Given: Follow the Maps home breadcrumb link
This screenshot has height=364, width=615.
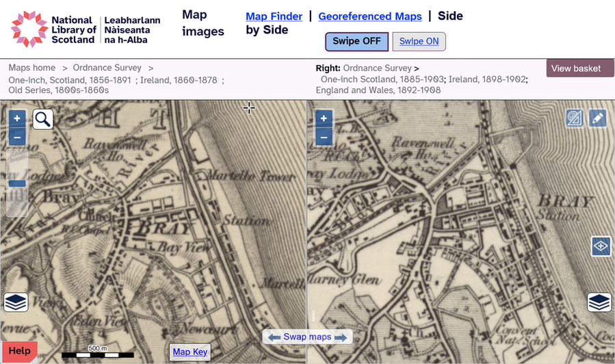Looking at the screenshot, I should pos(31,68).
